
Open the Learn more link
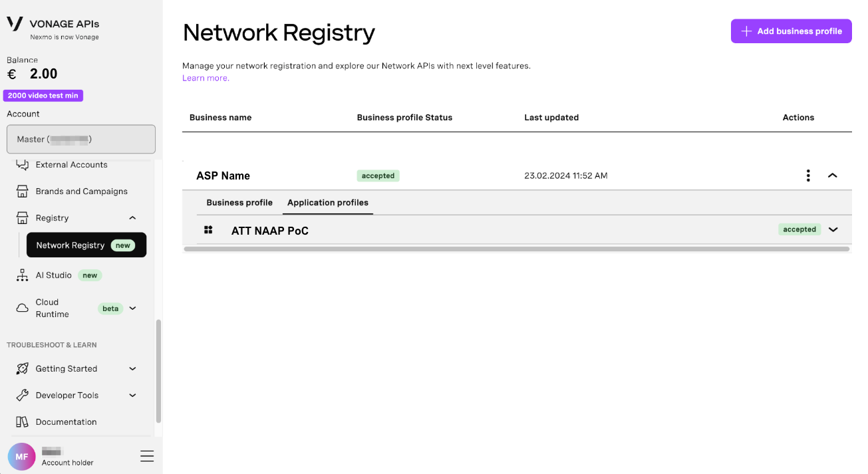tap(205, 78)
